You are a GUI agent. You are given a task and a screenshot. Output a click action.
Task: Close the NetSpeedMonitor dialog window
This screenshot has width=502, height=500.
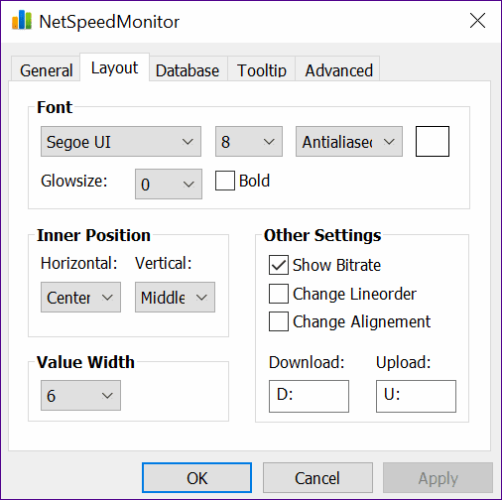point(477,21)
